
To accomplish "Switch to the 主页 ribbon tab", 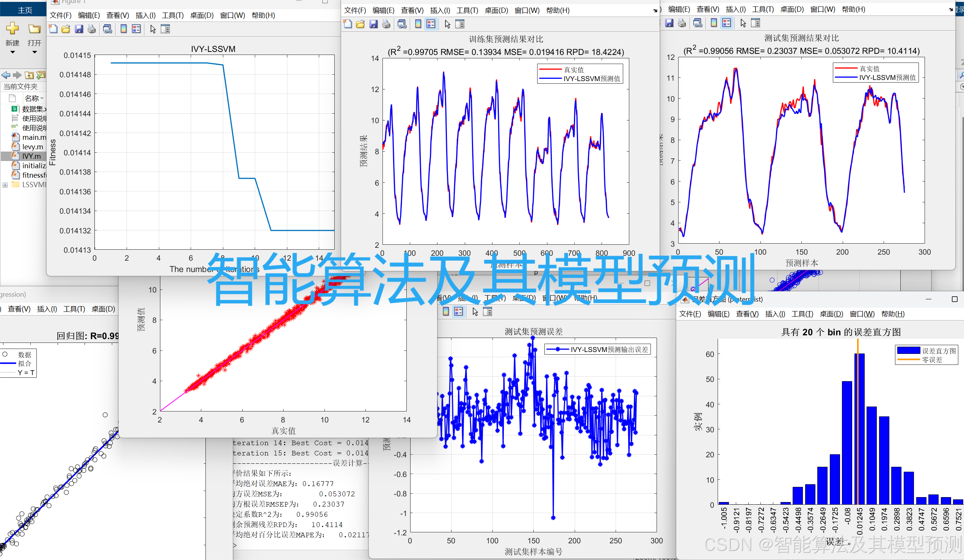I will coord(25,10).
